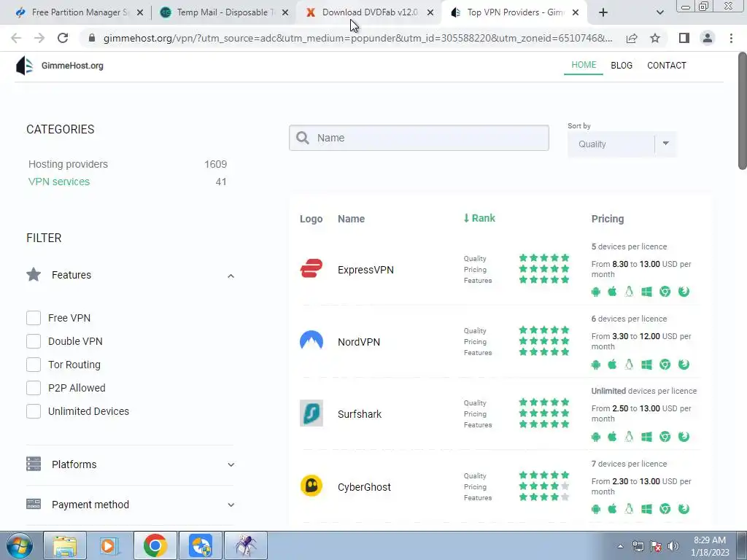Image resolution: width=747 pixels, height=560 pixels.
Task: Click the GimmeHost.org sailboat logo
Action: (x=24, y=66)
